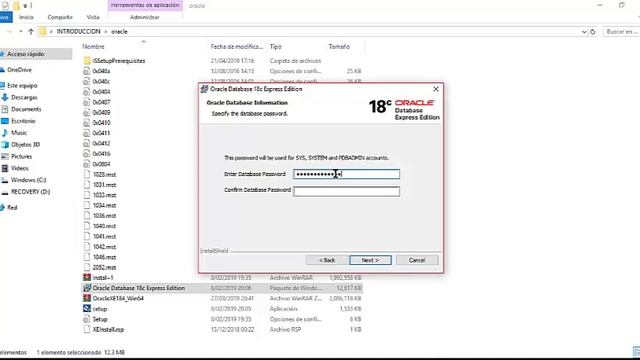Select the 0x040c file icon
Screen dimensions: 640x360
87,82
